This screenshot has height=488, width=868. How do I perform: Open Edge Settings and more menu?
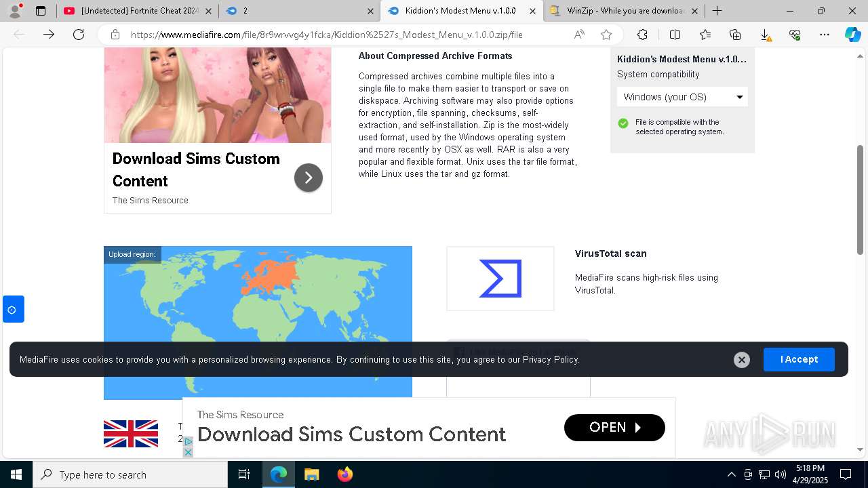825,35
